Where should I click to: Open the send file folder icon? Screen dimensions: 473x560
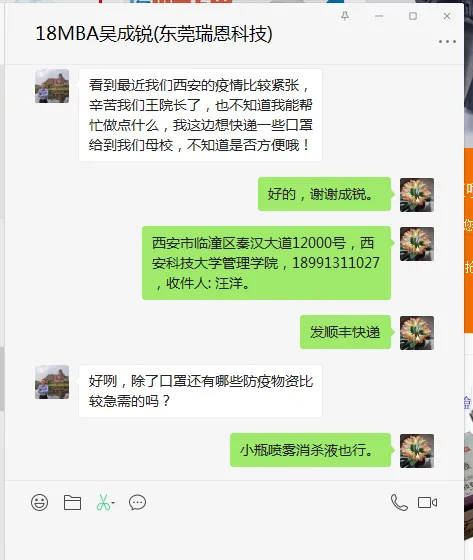coord(72,502)
